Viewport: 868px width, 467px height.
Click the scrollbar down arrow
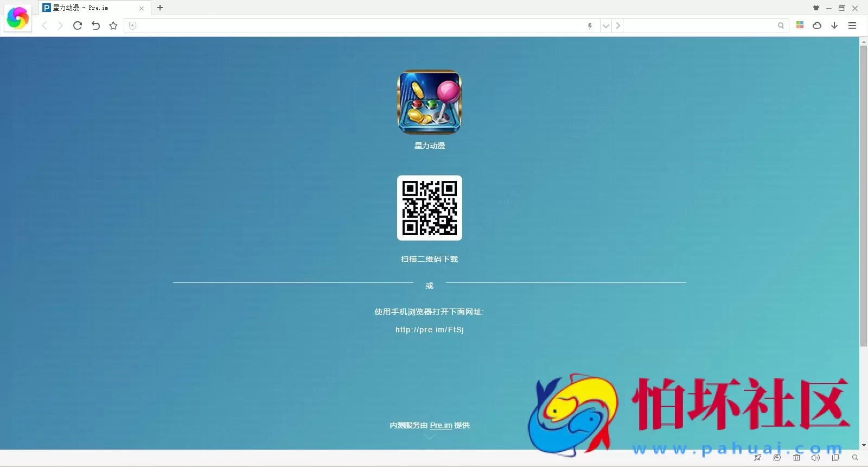(864, 445)
